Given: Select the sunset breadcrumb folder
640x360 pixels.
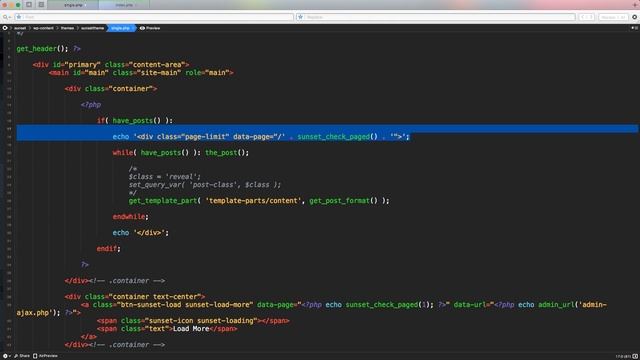Looking at the screenshot, I should (x=20, y=28).
